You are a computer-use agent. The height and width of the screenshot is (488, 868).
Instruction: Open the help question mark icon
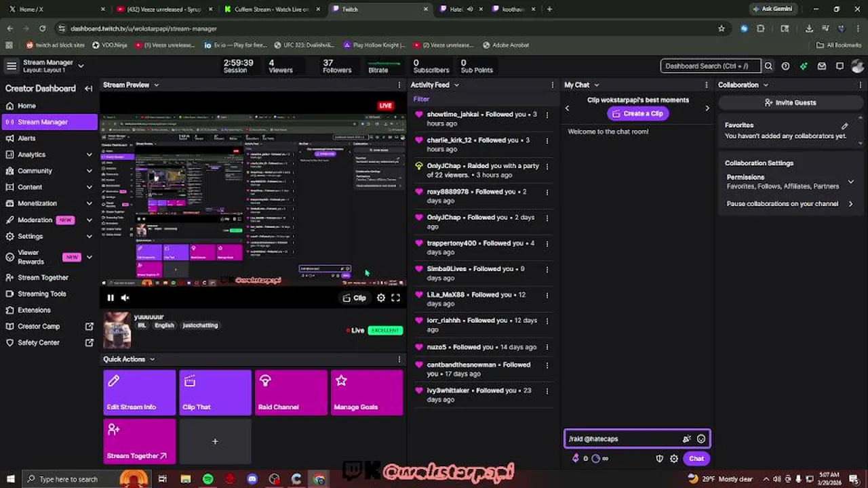(x=785, y=66)
